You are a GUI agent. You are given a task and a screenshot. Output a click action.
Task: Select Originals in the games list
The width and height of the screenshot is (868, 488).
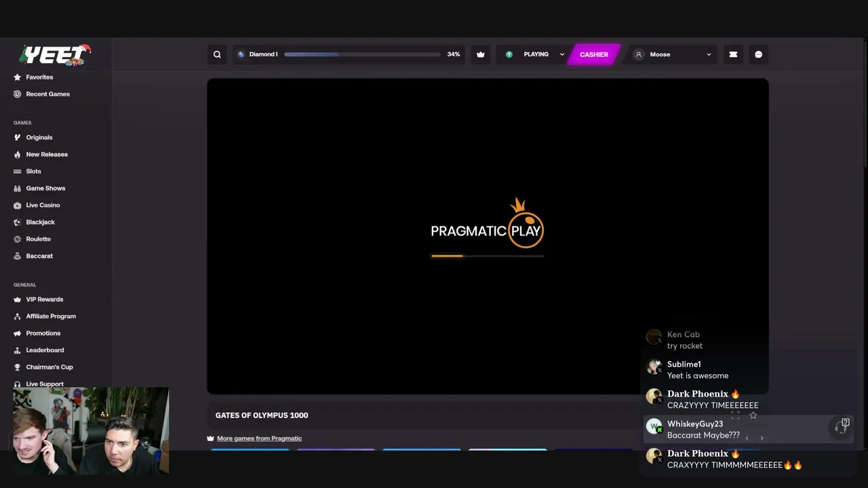coord(33,138)
